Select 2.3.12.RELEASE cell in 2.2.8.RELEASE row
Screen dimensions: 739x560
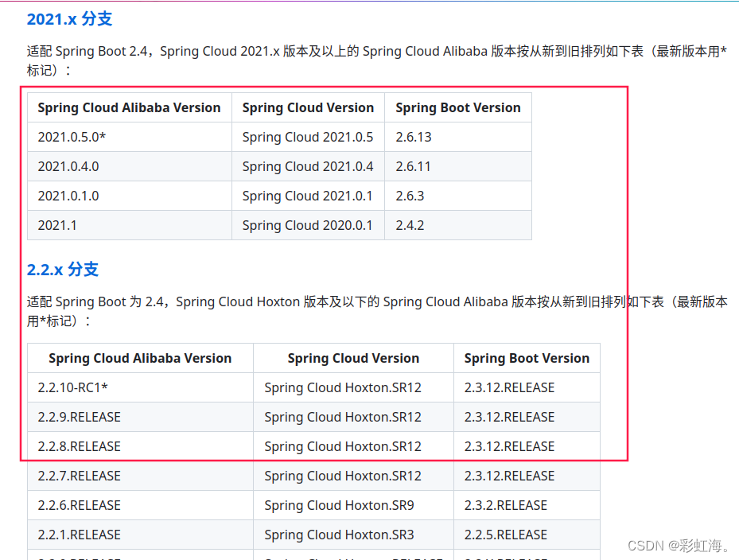coord(527,446)
